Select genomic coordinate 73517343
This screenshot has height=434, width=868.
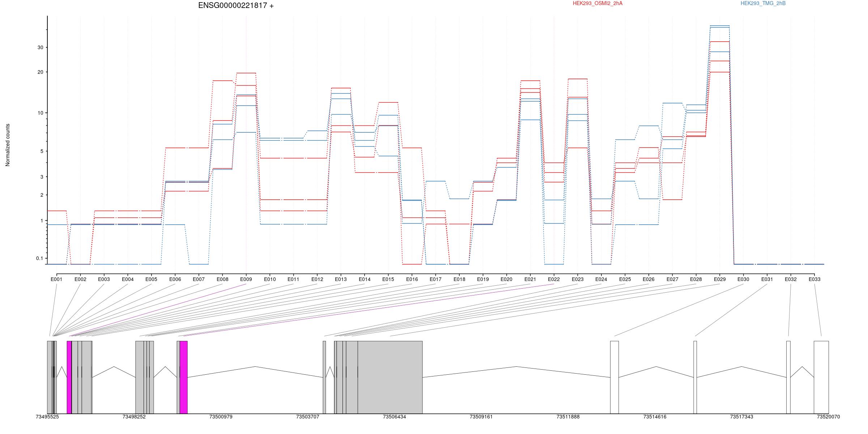[742, 417]
